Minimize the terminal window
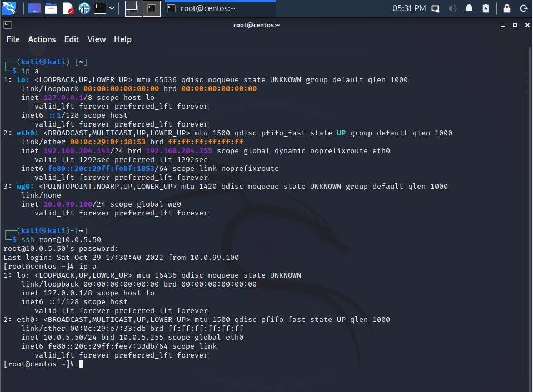This screenshot has width=533, height=392. click(503, 26)
